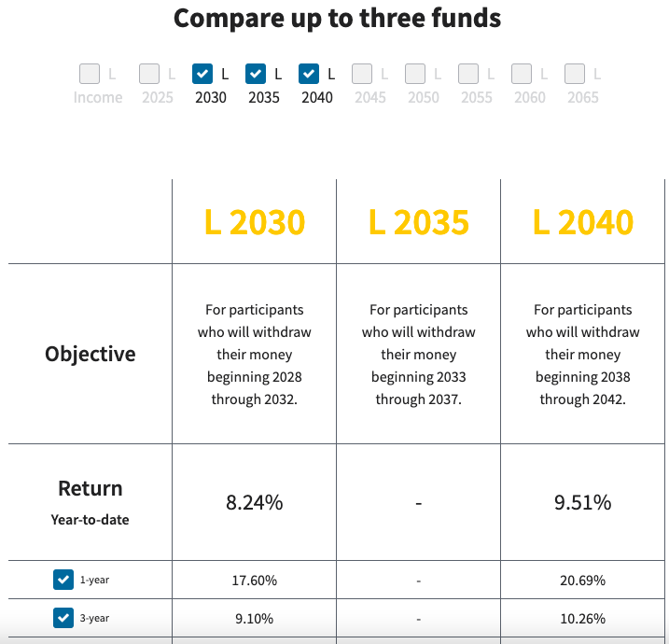
Task: Click the 8.24% year-to-date return value
Action: click(254, 502)
